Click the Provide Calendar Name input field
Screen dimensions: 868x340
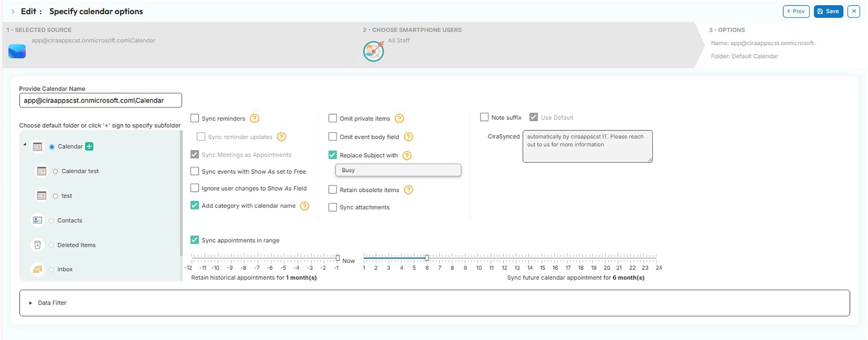pyautogui.click(x=100, y=100)
